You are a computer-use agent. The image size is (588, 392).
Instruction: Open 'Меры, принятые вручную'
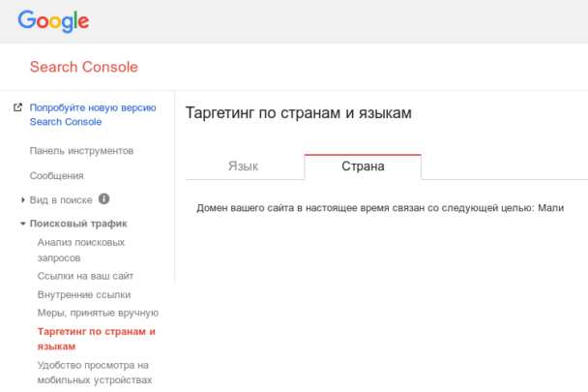click(98, 313)
